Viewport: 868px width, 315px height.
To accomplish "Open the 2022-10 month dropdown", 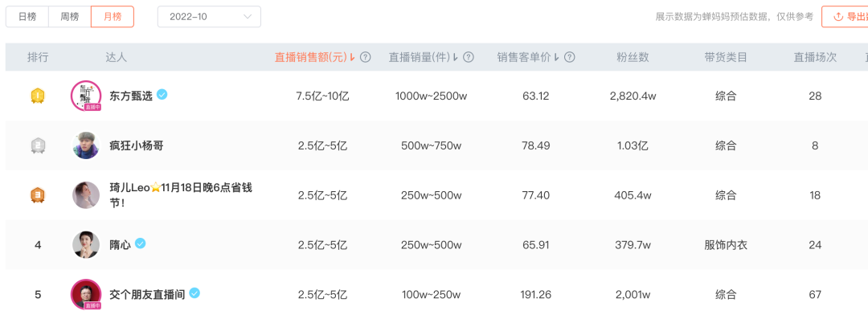I will [x=209, y=17].
